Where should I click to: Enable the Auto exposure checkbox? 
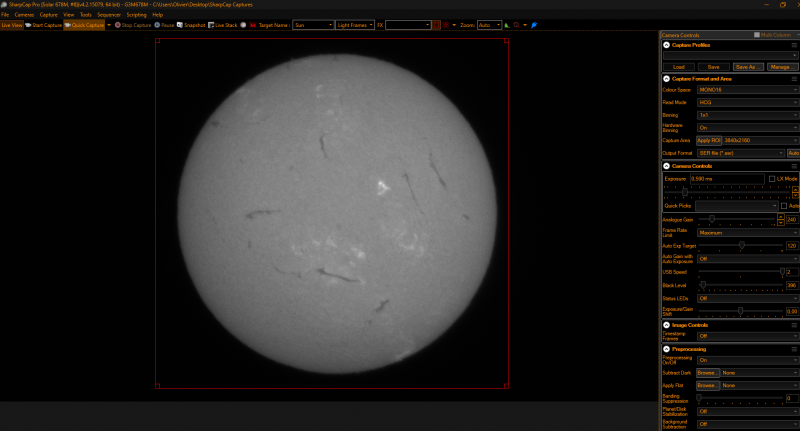(784, 206)
